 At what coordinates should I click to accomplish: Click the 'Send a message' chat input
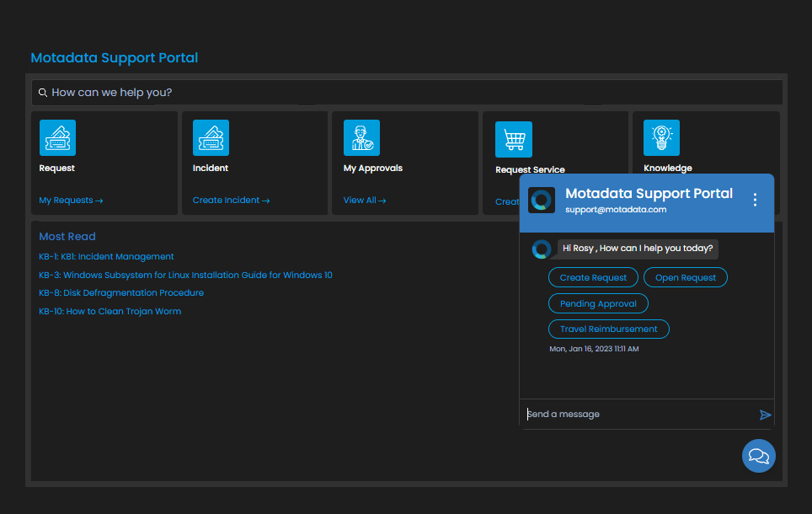click(639, 414)
